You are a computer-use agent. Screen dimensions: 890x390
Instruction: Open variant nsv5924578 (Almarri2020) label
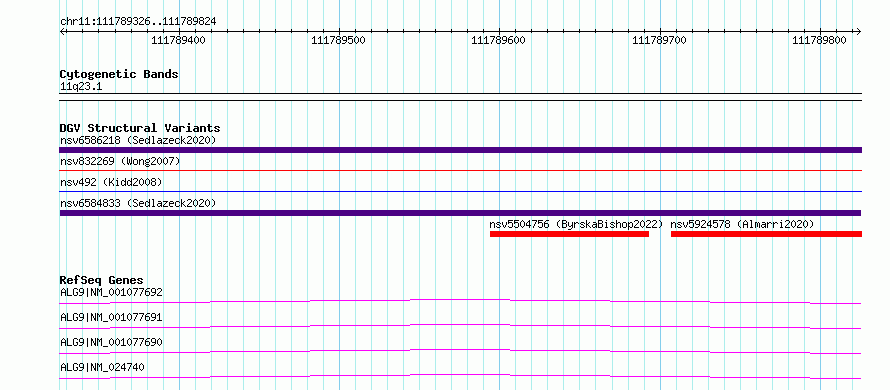pyautogui.click(x=742, y=224)
